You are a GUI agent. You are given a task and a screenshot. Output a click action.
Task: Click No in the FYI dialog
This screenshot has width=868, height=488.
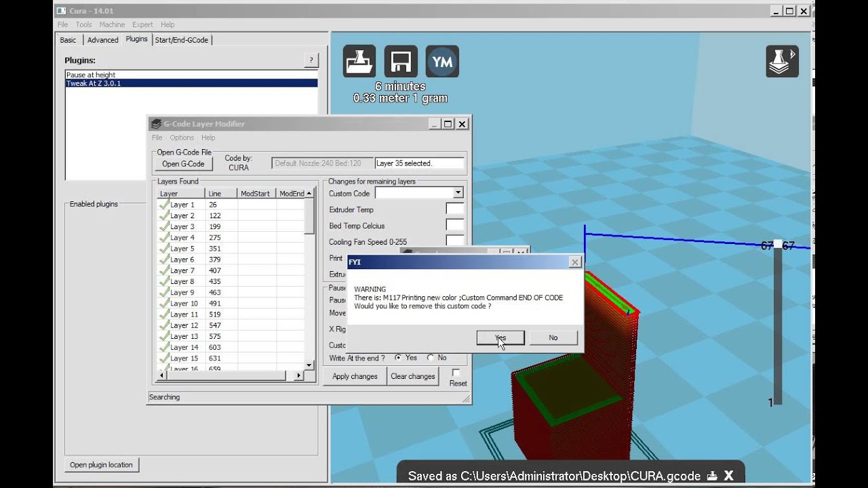point(553,338)
